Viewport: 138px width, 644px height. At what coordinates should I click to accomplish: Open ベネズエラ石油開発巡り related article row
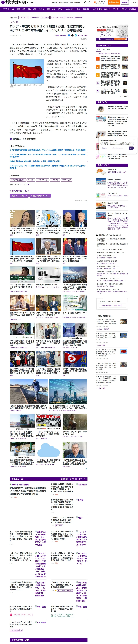(49, 156)
